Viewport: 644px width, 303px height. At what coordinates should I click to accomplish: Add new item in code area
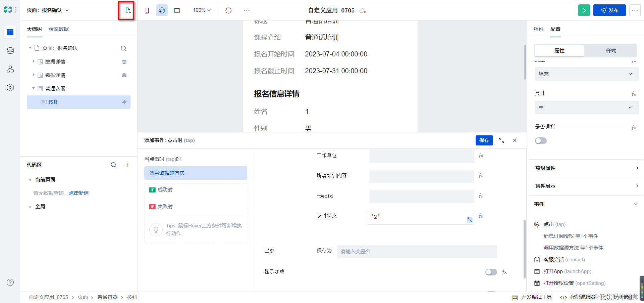[127, 165]
